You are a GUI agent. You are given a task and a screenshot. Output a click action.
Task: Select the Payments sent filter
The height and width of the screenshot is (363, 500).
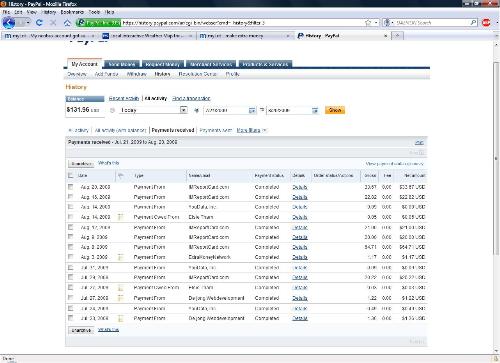pyautogui.click(x=215, y=130)
